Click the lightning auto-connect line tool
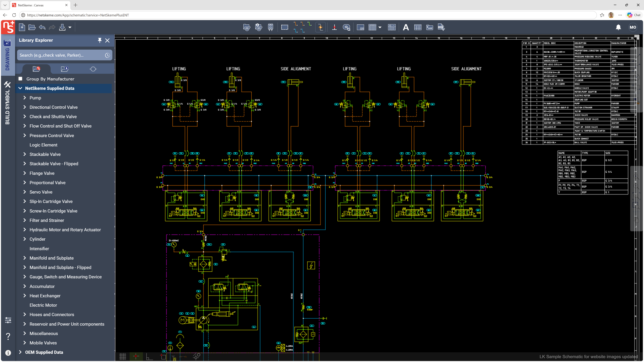The height and width of the screenshot is (362, 644). point(320,27)
